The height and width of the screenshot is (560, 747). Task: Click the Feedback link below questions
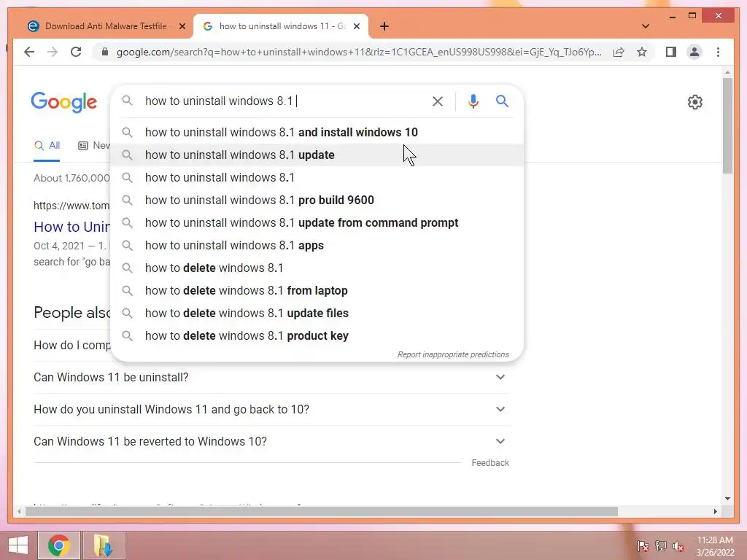(x=490, y=463)
